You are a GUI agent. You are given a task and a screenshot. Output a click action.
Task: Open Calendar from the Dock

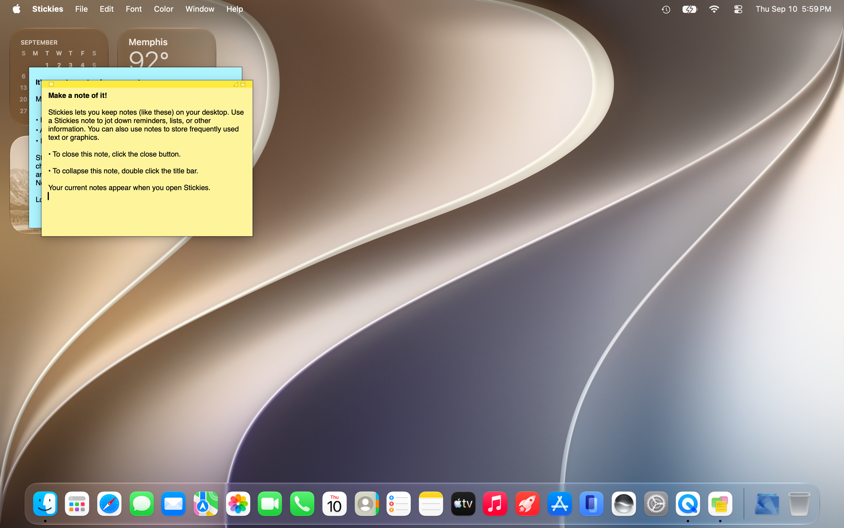coord(334,504)
